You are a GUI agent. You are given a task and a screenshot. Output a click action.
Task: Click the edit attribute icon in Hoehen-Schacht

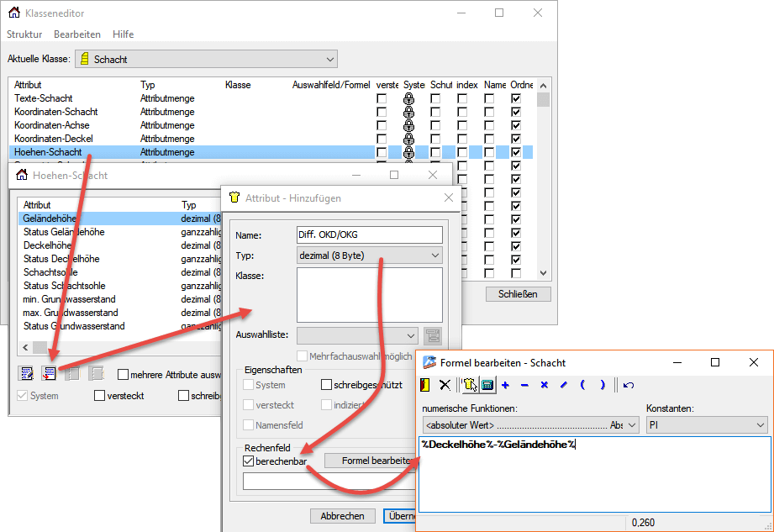pyautogui.click(x=27, y=374)
